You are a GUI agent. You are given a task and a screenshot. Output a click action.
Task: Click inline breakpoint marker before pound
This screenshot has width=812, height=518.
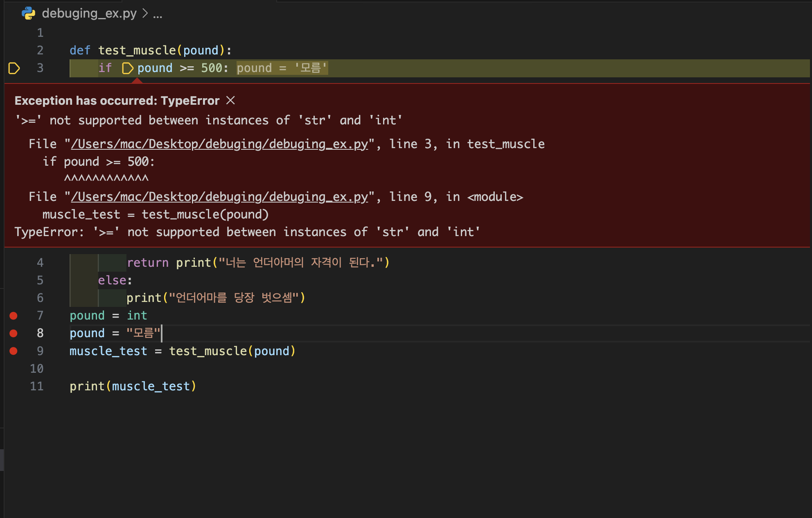(128, 68)
